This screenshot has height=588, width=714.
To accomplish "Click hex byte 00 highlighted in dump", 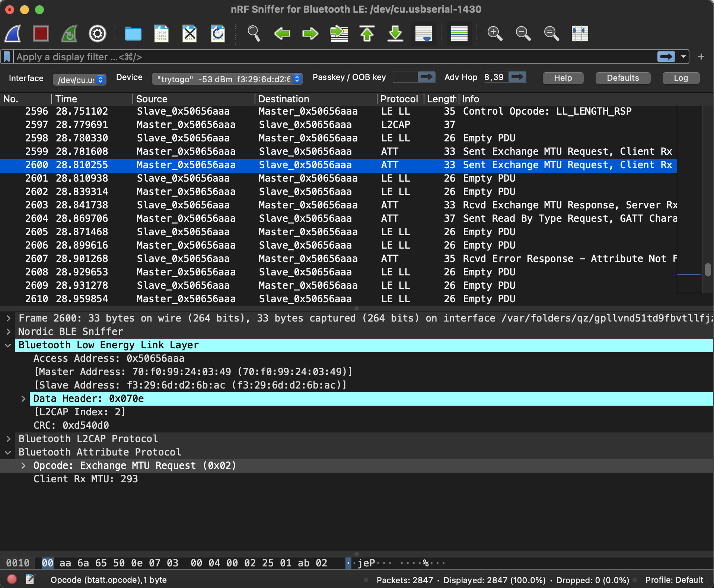I will click(47, 563).
